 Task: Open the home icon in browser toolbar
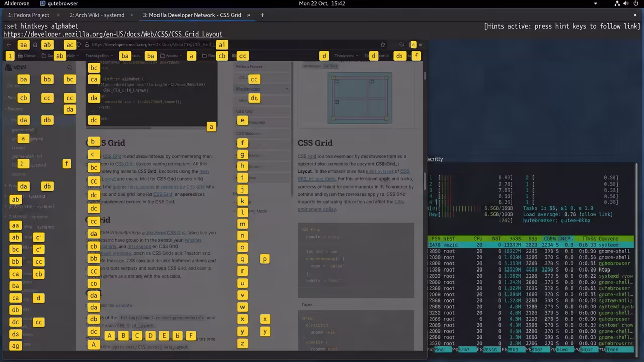pyautogui.click(x=35, y=45)
